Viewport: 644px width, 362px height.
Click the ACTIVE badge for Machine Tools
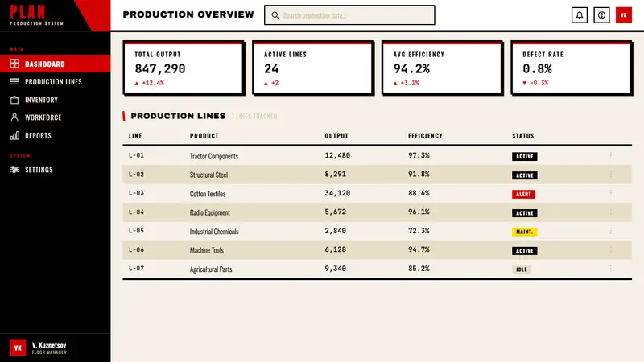coord(525,251)
